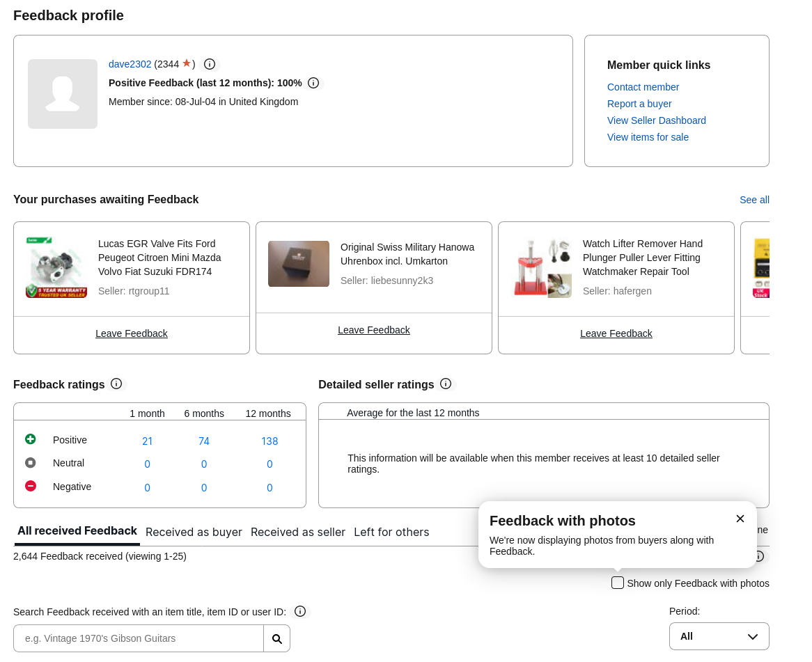Click the Swiss Military Hanowa box thumbnail

[x=299, y=264]
